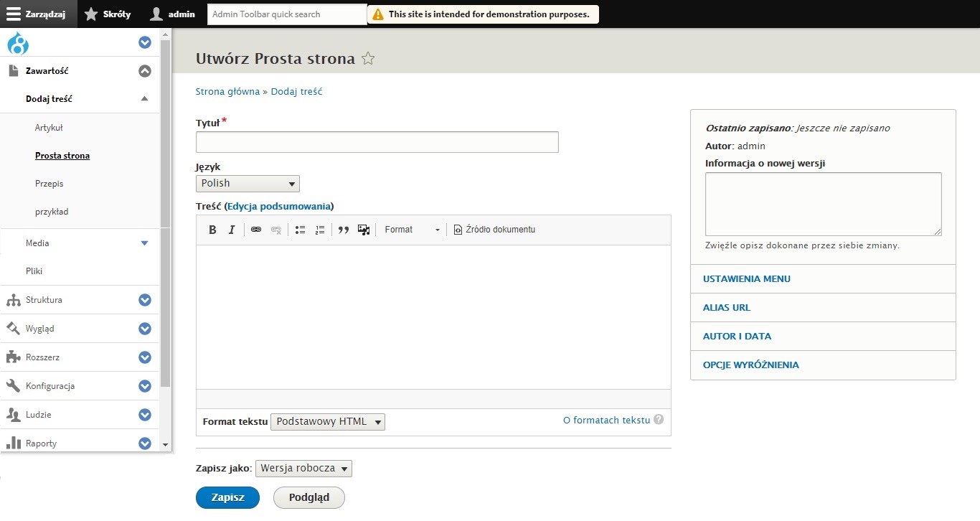Expand the OPCJE WYRÓŻNIENIA section
The image size is (980, 521).
751,365
